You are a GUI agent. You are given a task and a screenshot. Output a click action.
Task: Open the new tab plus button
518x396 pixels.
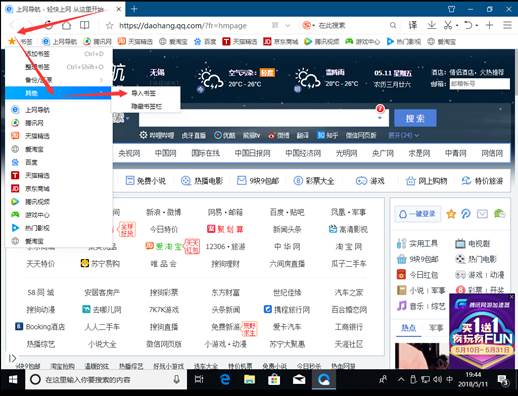pyautogui.click(x=134, y=9)
